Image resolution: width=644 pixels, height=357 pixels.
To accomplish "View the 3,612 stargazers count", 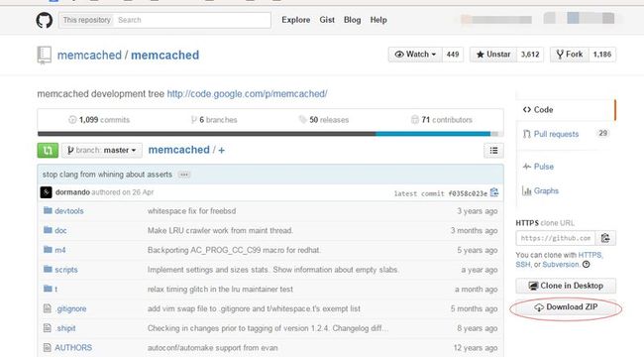I will (x=530, y=55).
